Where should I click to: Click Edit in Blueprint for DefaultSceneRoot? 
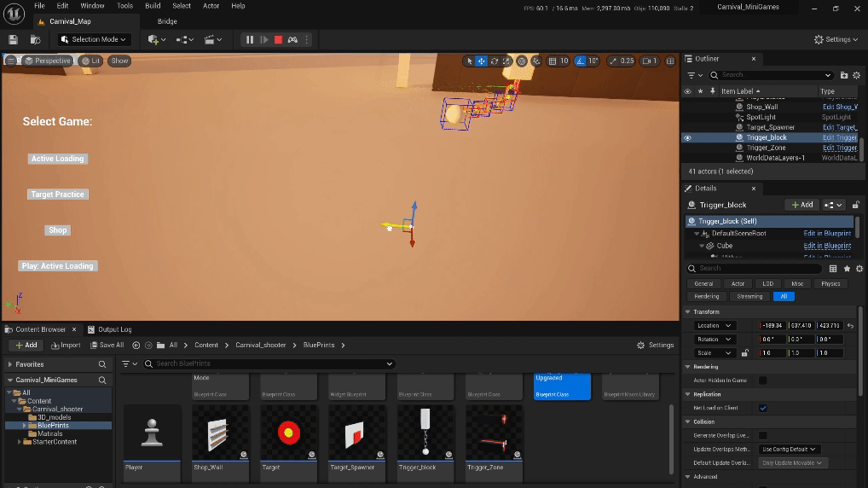827,233
